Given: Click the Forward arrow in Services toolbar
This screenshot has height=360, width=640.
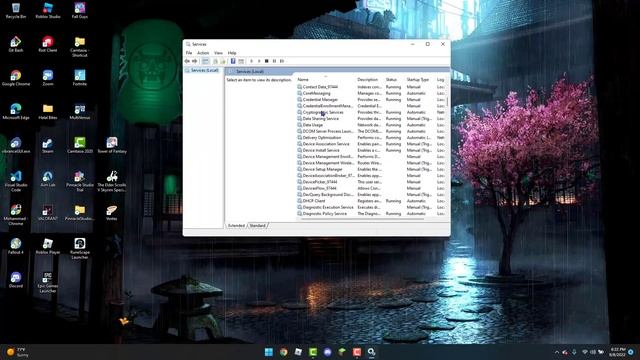Looking at the screenshot, I should 195,61.
